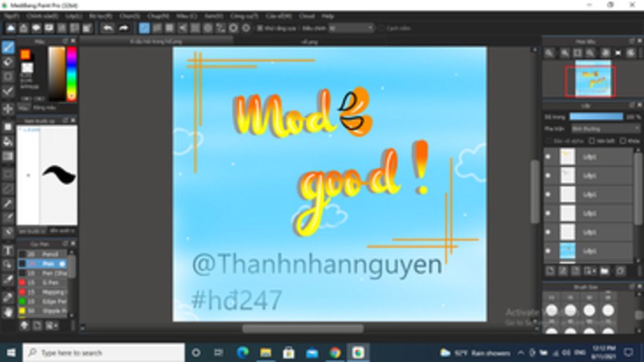Enable the stabilization checkbox on the top toolbar
The width and height of the screenshot is (644, 362).
(259, 28)
